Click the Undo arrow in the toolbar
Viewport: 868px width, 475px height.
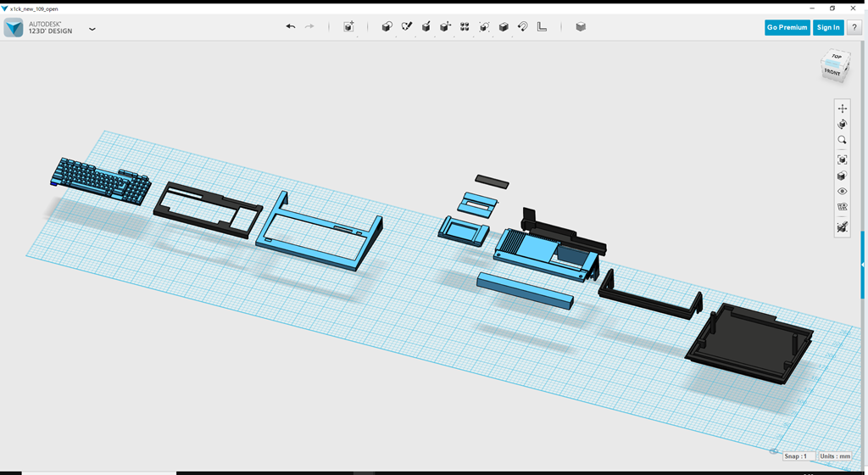tap(291, 27)
